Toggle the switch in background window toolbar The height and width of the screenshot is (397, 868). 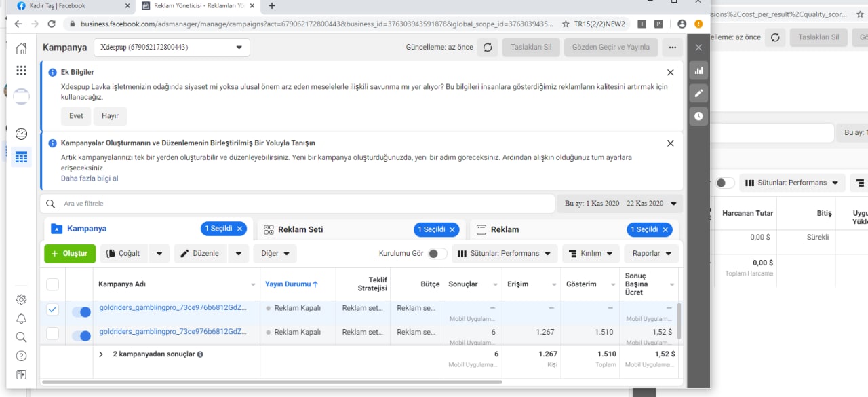tap(725, 183)
